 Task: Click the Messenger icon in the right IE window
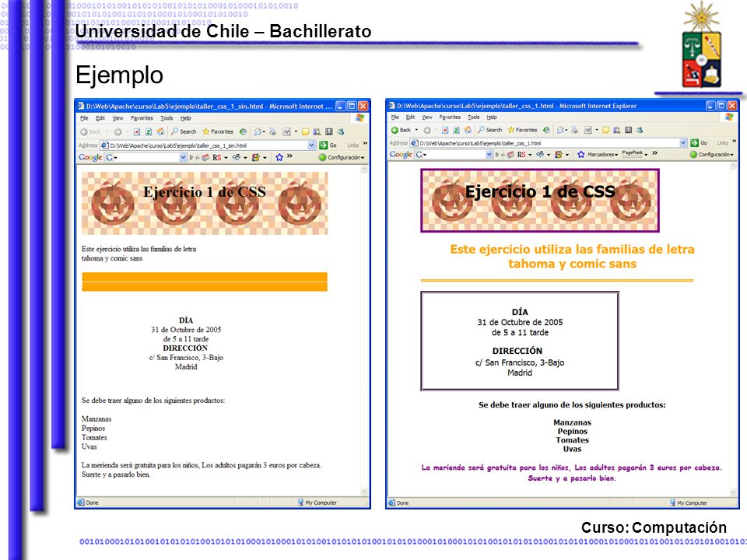point(640,130)
